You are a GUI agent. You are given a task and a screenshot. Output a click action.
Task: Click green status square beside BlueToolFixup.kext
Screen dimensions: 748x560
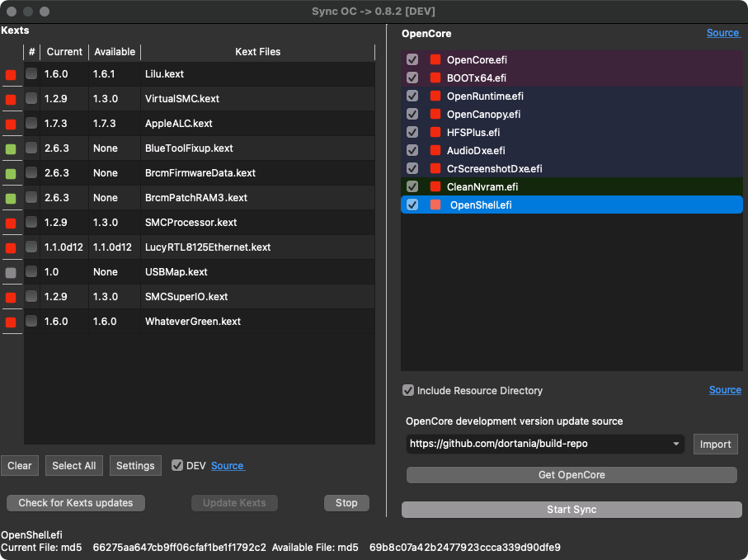(x=11, y=149)
